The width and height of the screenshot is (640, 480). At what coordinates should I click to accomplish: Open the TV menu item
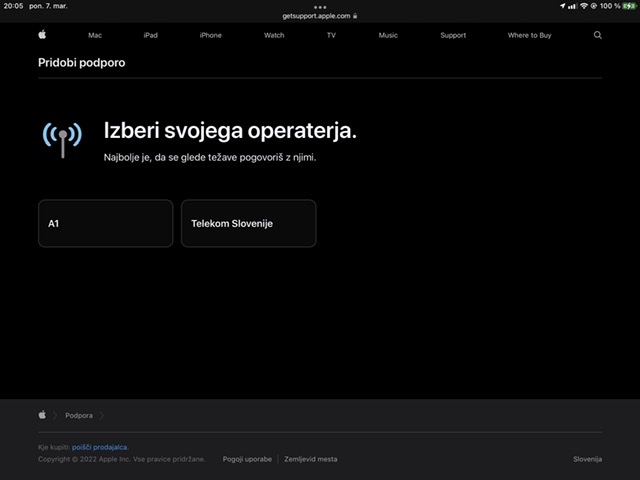point(331,35)
